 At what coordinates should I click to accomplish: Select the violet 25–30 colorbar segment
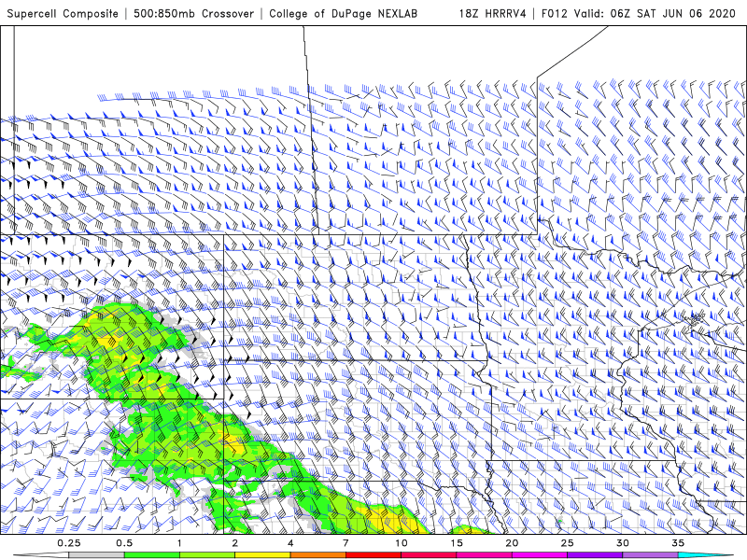pos(595,555)
